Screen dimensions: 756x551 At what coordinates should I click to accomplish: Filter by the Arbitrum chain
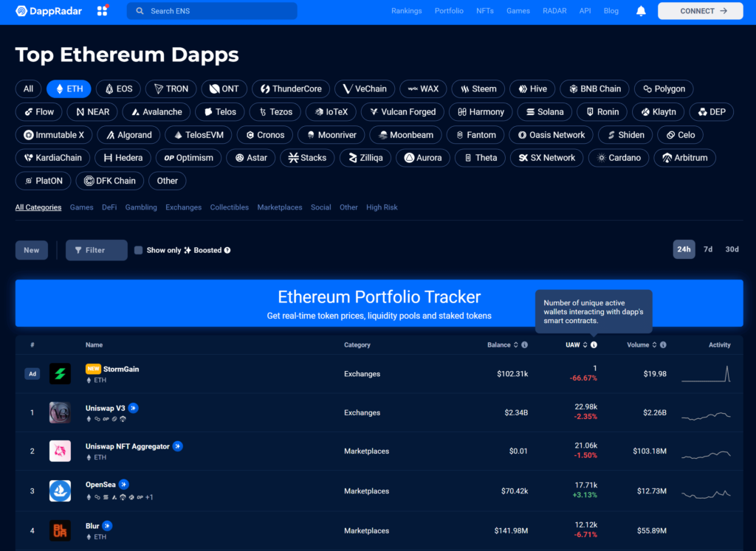tap(684, 158)
